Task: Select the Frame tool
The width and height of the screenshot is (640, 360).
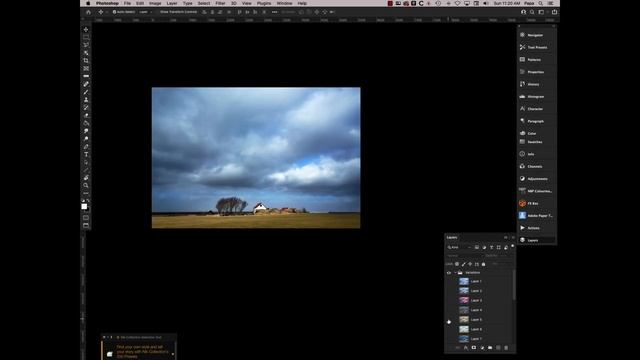Action: (x=86, y=68)
